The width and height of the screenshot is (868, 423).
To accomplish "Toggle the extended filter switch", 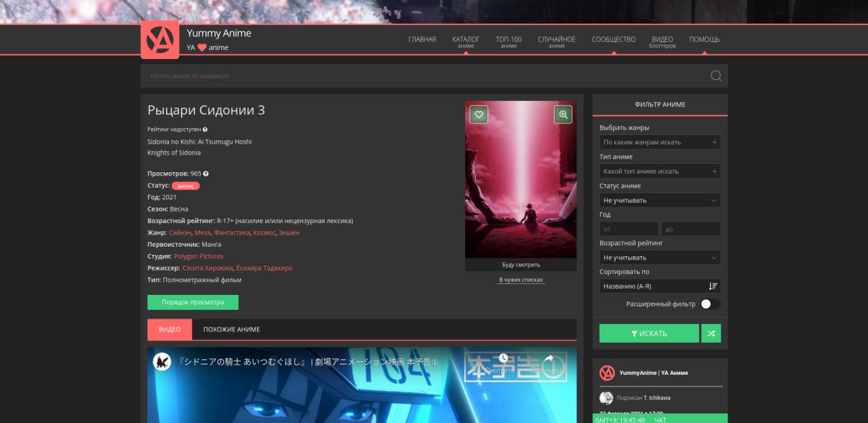I will point(711,304).
